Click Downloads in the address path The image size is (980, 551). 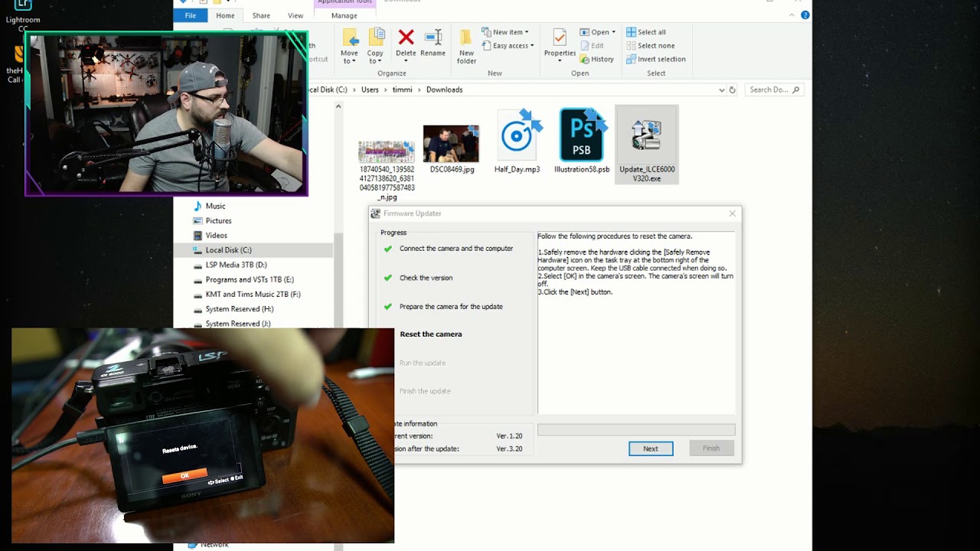pyautogui.click(x=444, y=90)
